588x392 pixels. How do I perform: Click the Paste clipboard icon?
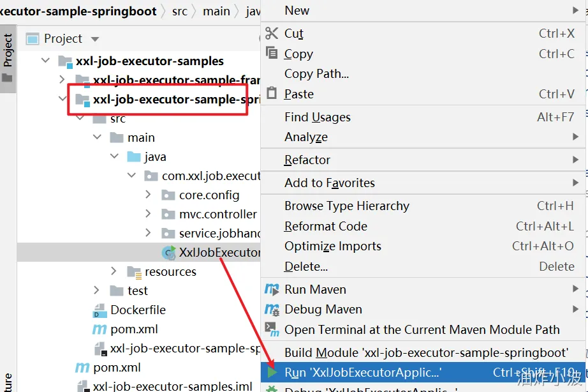coord(272,94)
